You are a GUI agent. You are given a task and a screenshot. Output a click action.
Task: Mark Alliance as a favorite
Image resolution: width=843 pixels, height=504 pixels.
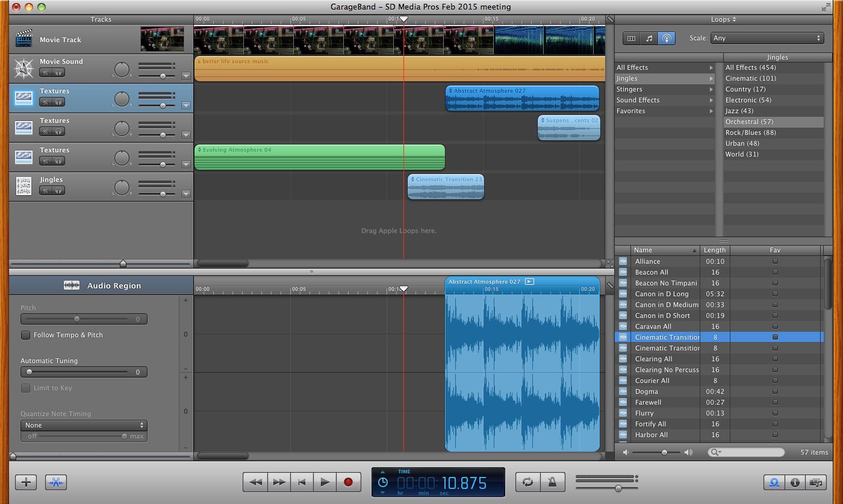(775, 261)
